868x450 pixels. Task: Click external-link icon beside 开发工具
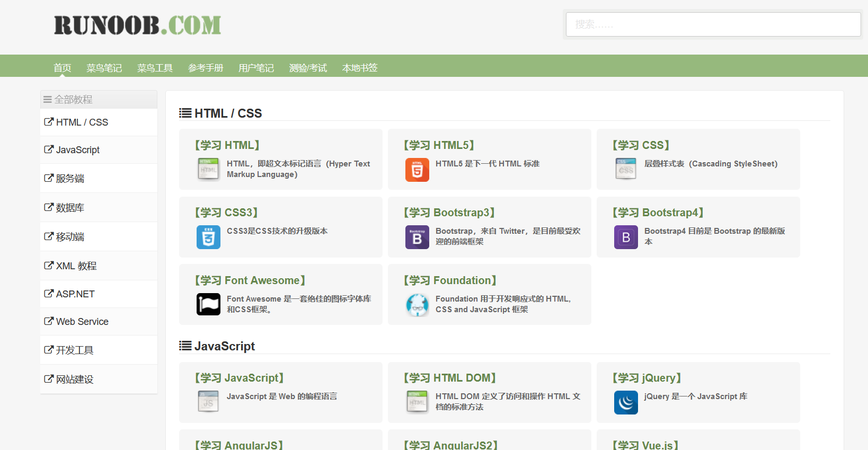coord(49,350)
